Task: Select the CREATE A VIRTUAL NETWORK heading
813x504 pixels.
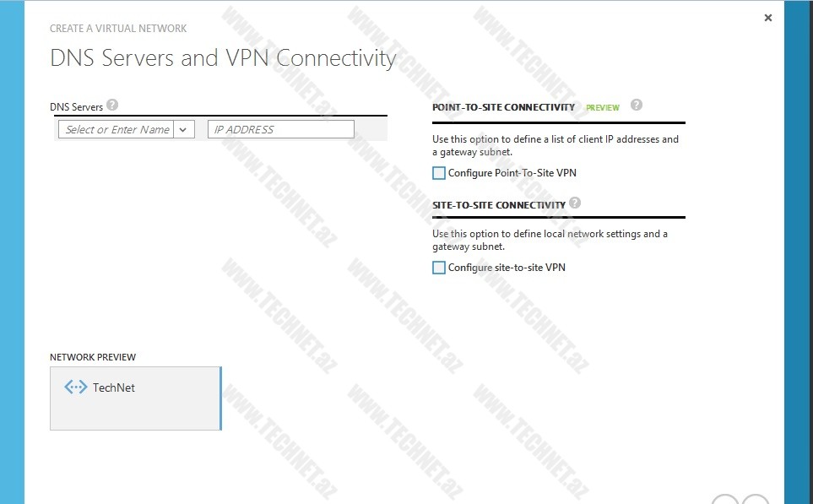Action: tap(118, 28)
